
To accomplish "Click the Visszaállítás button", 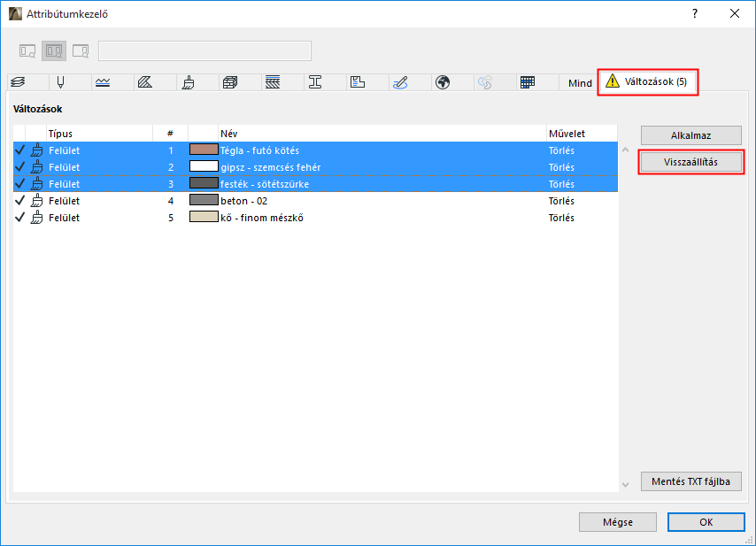I will click(x=690, y=162).
